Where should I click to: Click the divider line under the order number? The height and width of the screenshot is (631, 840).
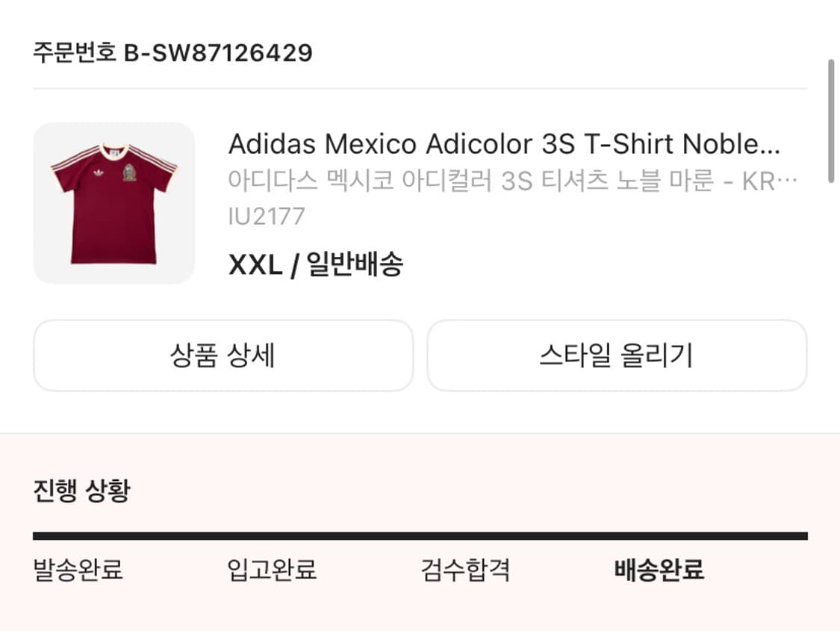click(420, 87)
